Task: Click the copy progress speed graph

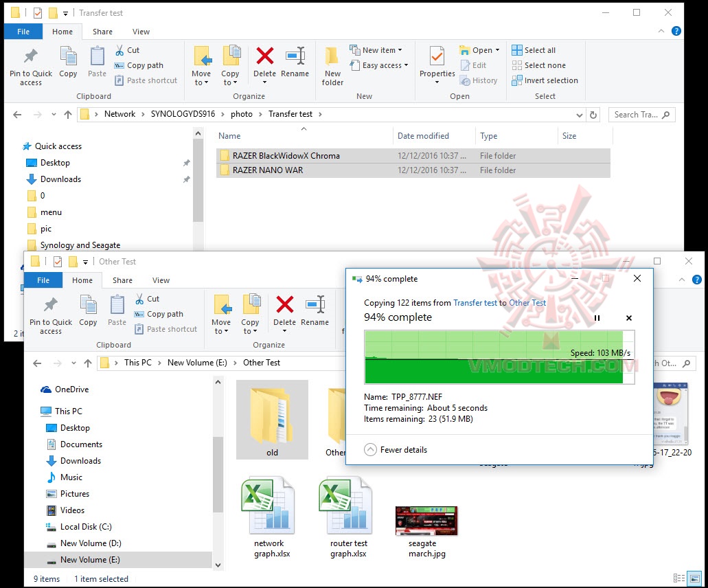Action: [499, 357]
